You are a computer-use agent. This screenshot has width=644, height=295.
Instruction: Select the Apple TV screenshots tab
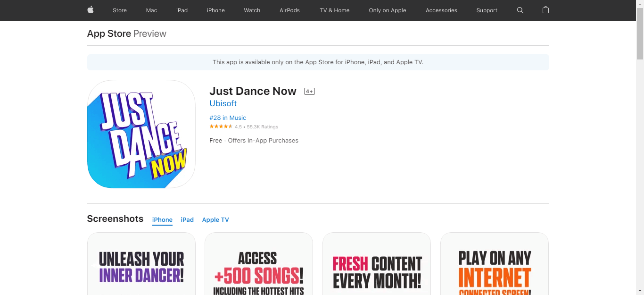coord(215,220)
